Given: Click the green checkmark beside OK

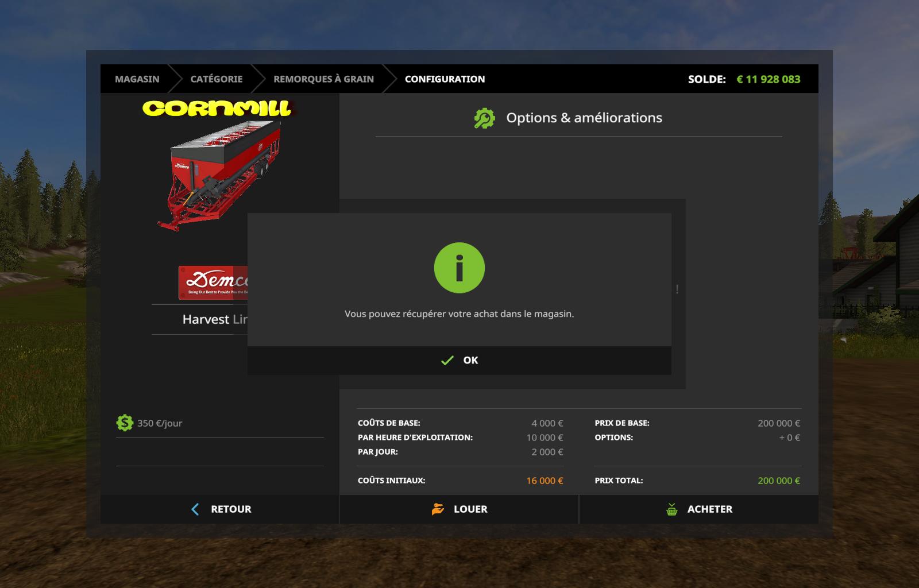Looking at the screenshot, I should (x=447, y=361).
